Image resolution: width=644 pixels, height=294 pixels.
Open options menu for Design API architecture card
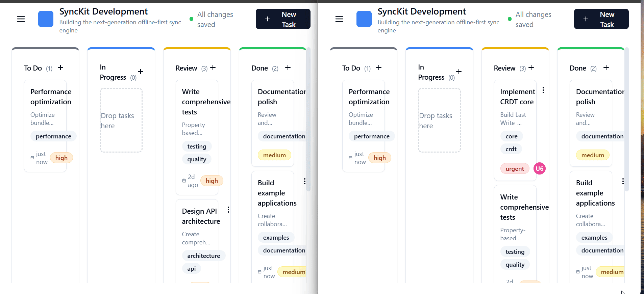228,210
